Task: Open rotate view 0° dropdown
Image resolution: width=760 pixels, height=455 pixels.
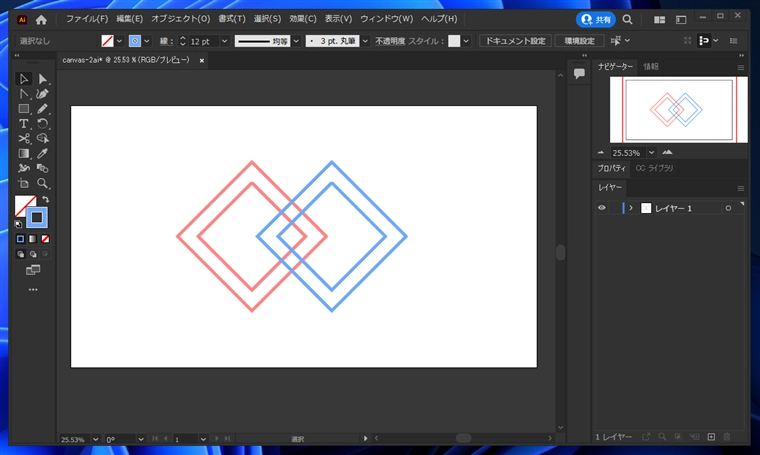Action: [x=141, y=439]
